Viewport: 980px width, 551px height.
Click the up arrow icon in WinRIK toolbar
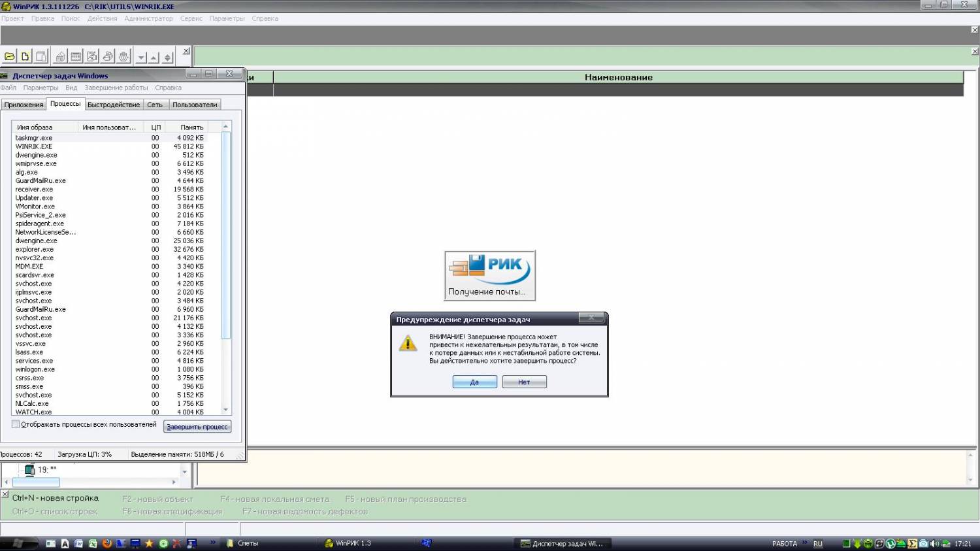coord(154,58)
